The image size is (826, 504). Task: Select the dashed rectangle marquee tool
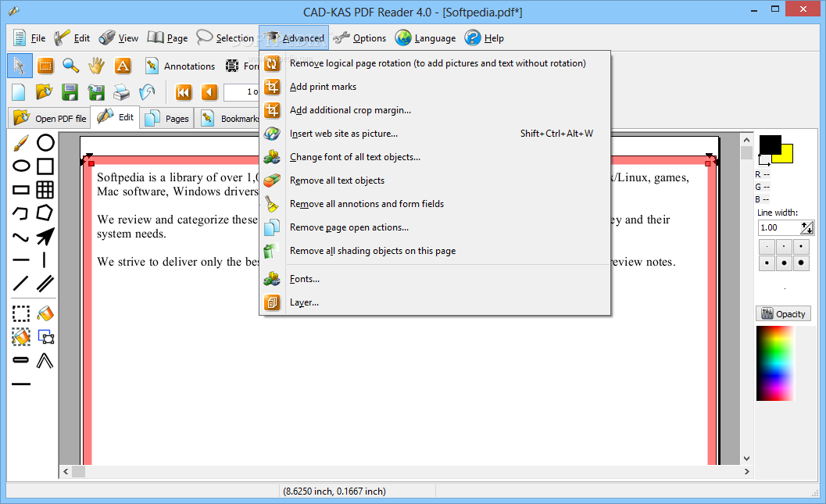[x=20, y=314]
